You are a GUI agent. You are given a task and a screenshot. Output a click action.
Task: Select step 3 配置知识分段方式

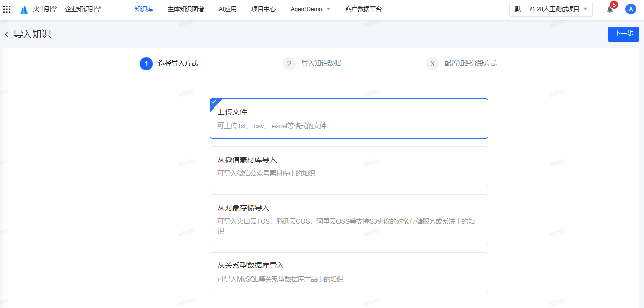pos(461,64)
